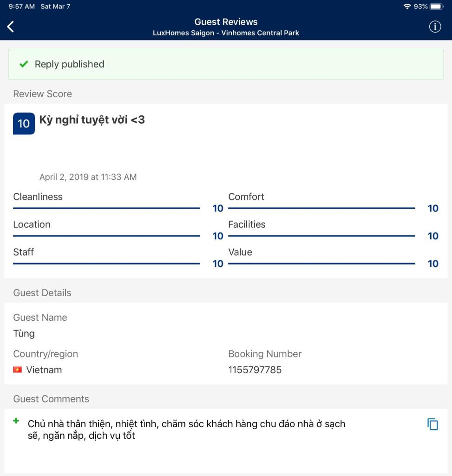Tap the 'Review Score' section heading

pyautogui.click(x=42, y=94)
